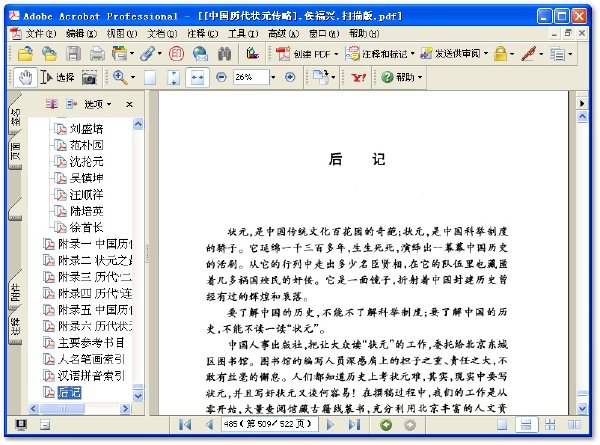Click the grey Next View arrow
The height and width of the screenshot is (445, 600).
(x=410, y=425)
